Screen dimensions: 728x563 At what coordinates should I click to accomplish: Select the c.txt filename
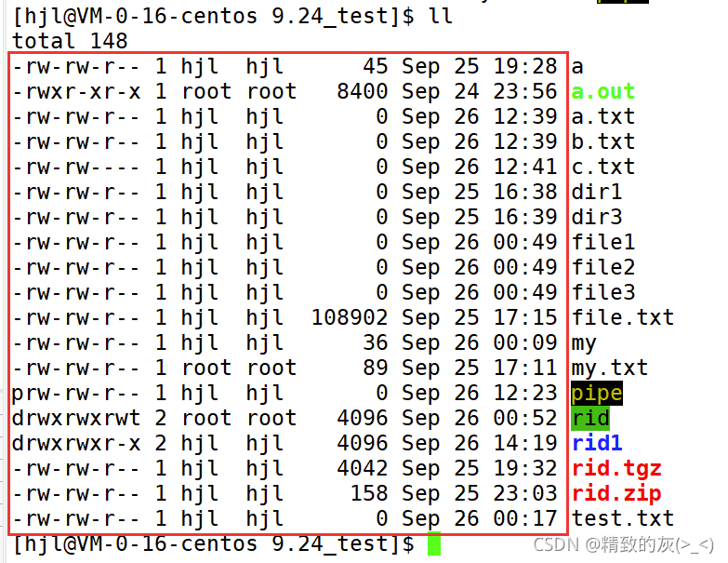tap(602, 167)
